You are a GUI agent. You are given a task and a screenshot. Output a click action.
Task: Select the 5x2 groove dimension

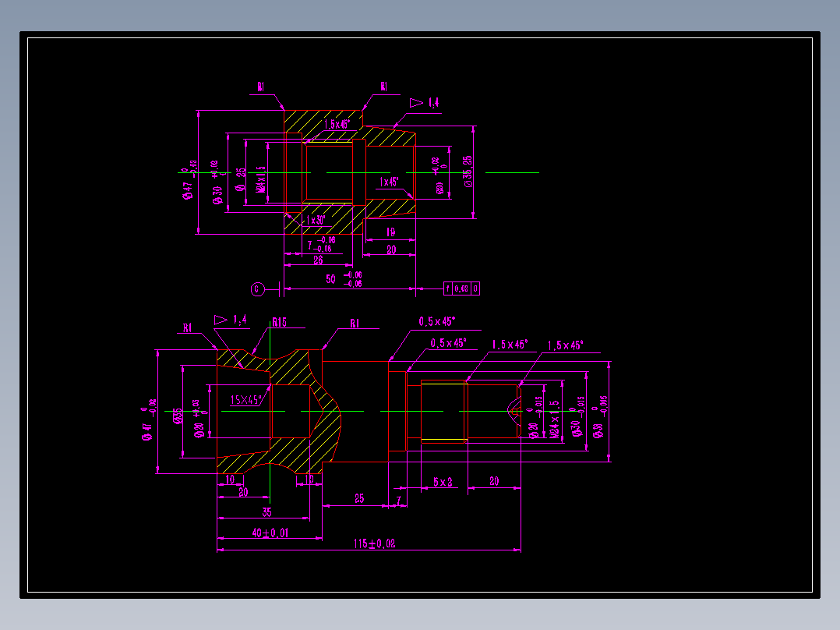443,482
